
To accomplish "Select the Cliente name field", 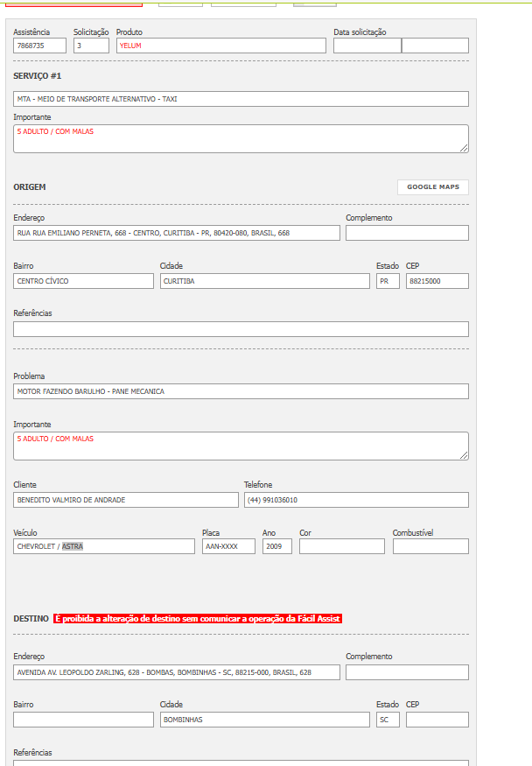I will (x=125, y=500).
